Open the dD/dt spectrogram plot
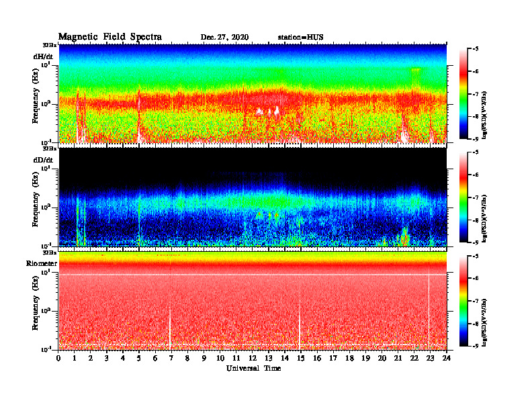Screen dimensions: 532x411 [253, 197]
